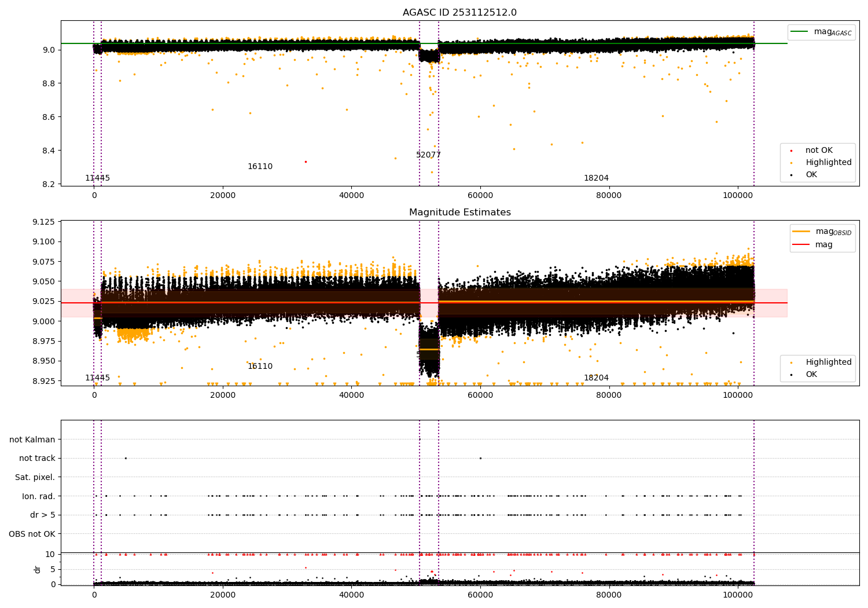Click obsid label "16110" in the top plot
This screenshot has height=608, width=868.
(x=260, y=167)
